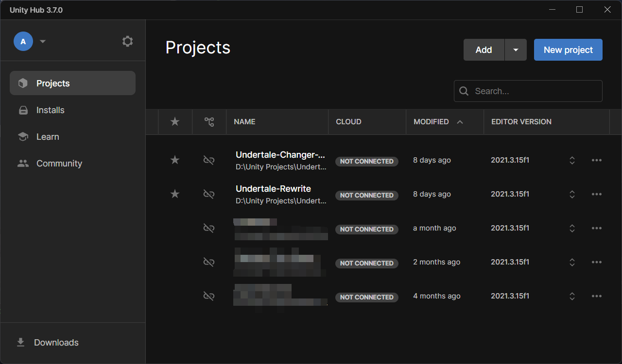This screenshot has width=622, height=364.
Task: Open more options in 'a month ago' row
Action: pyautogui.click(x=597, y=228)
